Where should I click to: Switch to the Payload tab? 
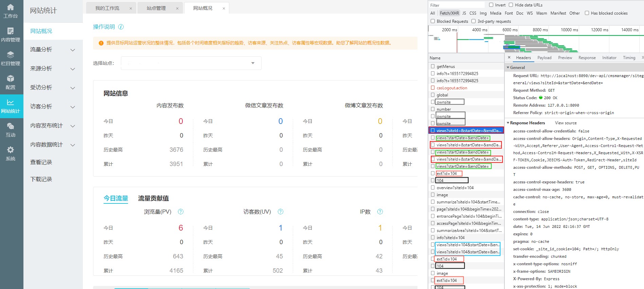click(x=544, y=58)
